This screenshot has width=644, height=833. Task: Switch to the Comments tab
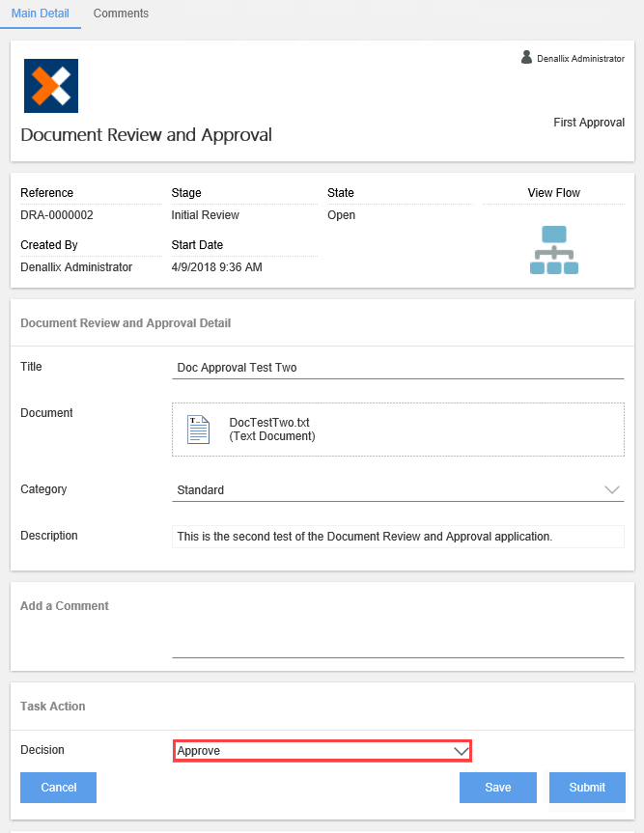[120, 14]
